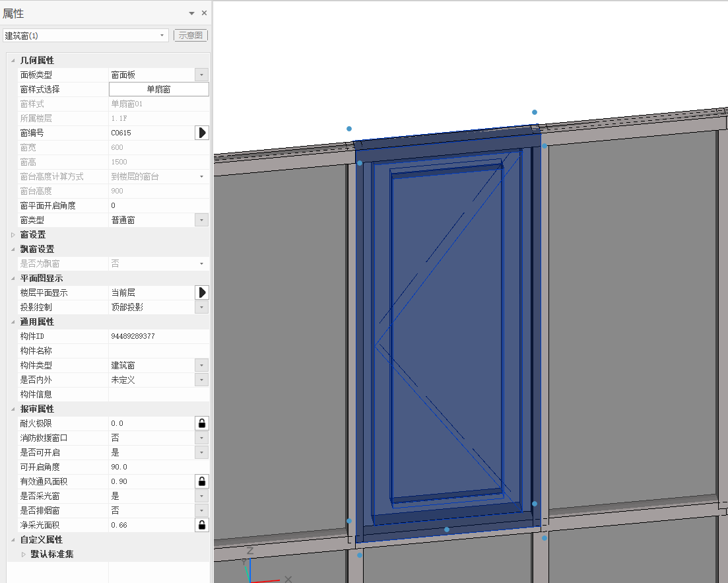Toggle the lock icon for 净采光面积
The image size is (728, 583).
tap(202, 525)
